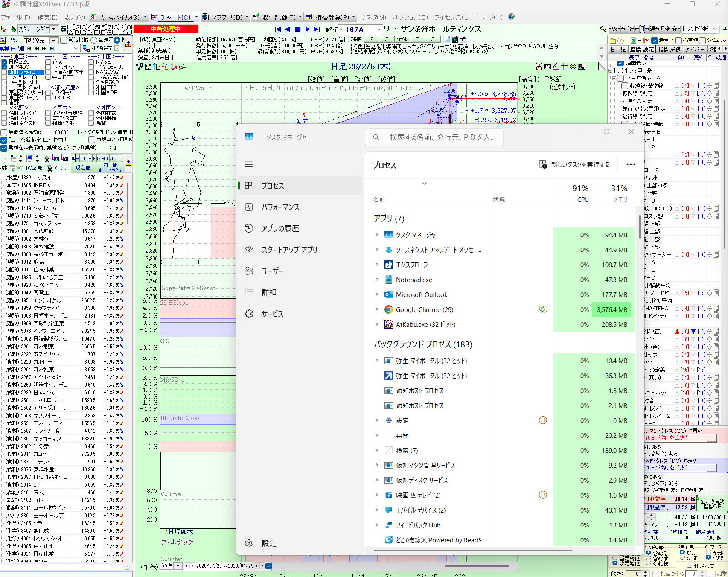
Task: Click the help question mark icon
Action: tap(511, 17)
